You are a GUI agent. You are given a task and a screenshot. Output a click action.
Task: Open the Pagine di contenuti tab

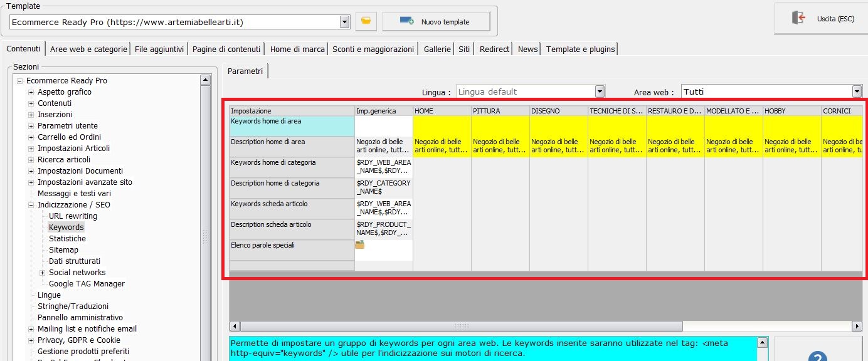tap(226, 49)
